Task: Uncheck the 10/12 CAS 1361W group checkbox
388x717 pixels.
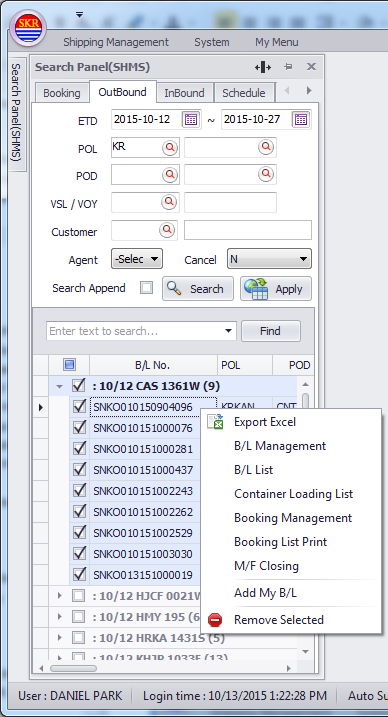Action: pos(79,386)
